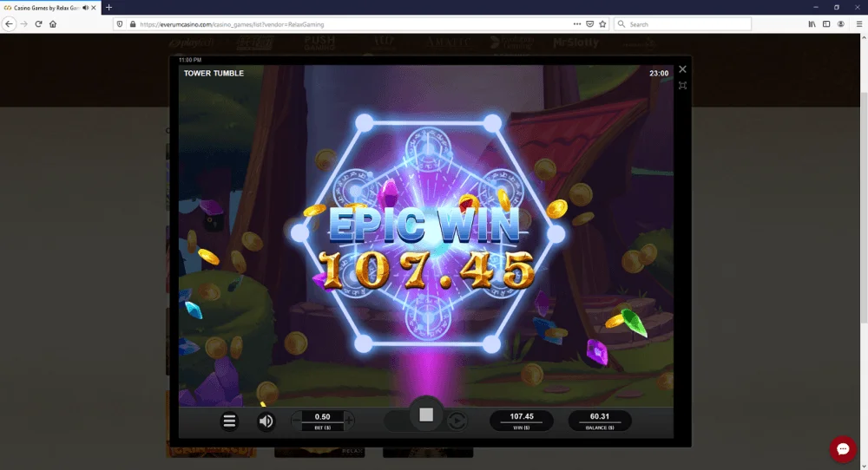Image resolution: width=868 pixels, height=470 pixels.
Task: Click the 23:00 game clock
Action: coord(659,73)
